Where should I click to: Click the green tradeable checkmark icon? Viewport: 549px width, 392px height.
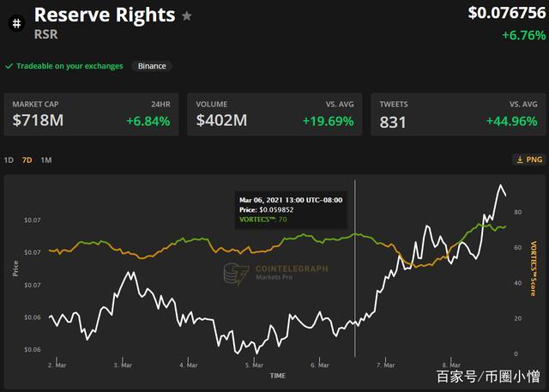[x=9, y=66]
